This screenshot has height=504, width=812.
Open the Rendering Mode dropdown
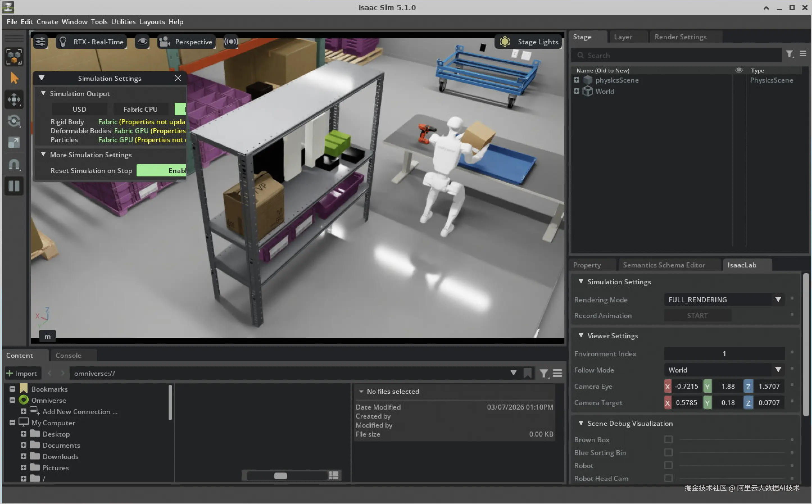724,299
